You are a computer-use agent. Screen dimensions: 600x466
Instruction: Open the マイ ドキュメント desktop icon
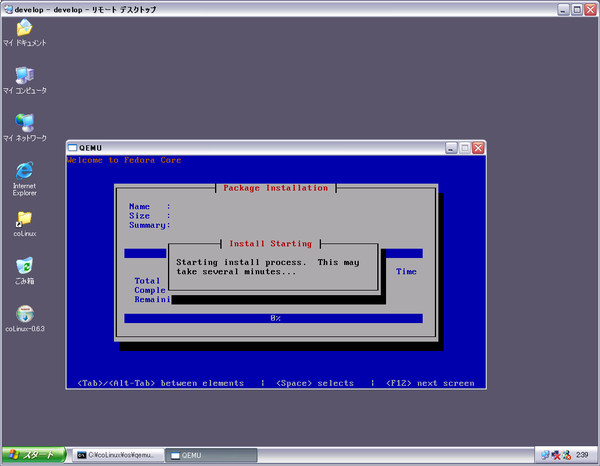click(24, 33)
